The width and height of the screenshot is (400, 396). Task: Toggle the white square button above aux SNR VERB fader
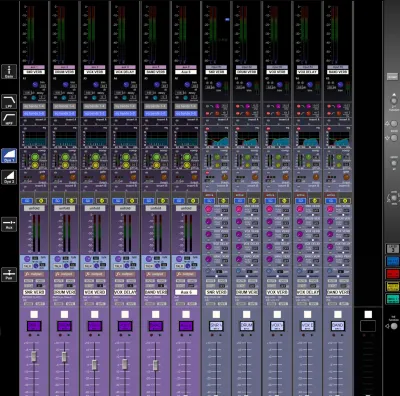(x=34, y=314)
